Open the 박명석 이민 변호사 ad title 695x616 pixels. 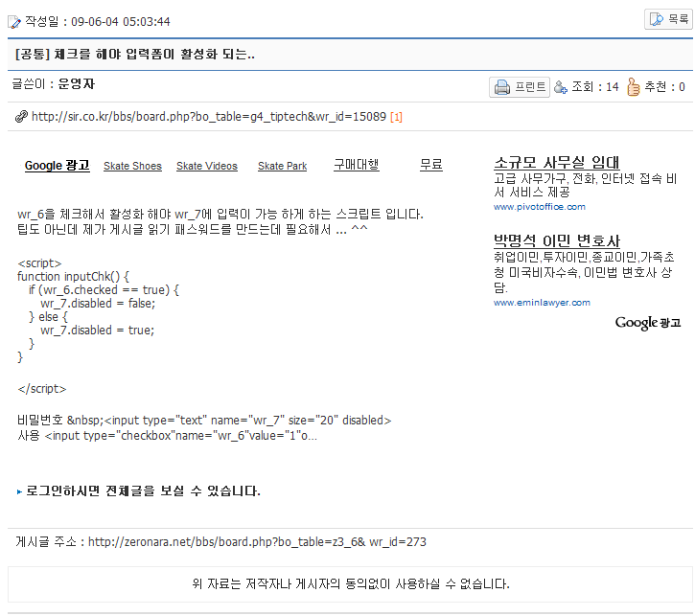click(x=556, y=240)
